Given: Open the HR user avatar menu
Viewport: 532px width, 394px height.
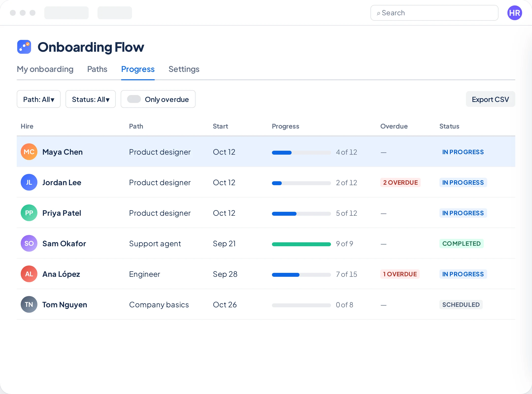Looking at the screenshot, I should 515,13.
